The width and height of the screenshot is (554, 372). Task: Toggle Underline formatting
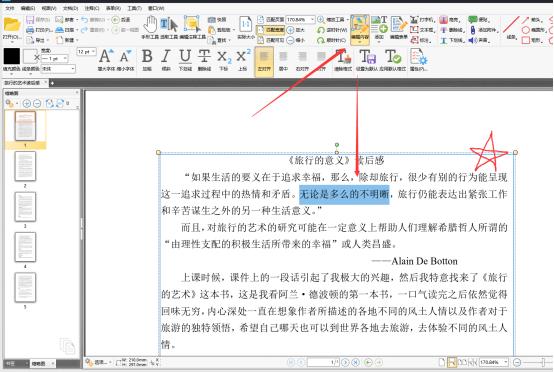pyautogui.click(x=185, y=57)
